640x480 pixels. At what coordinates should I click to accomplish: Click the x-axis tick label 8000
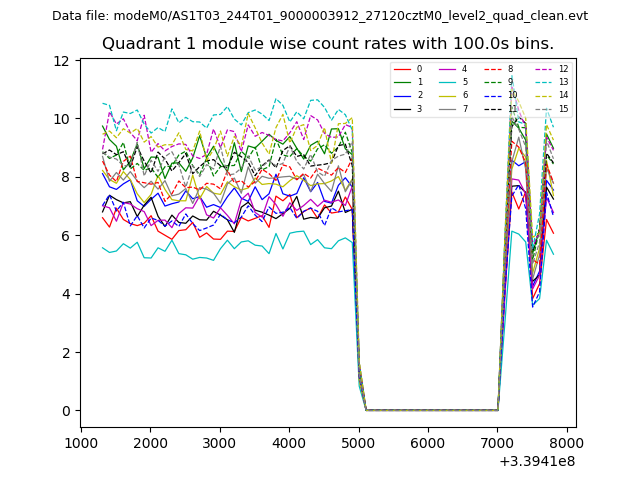coord(566,443)
